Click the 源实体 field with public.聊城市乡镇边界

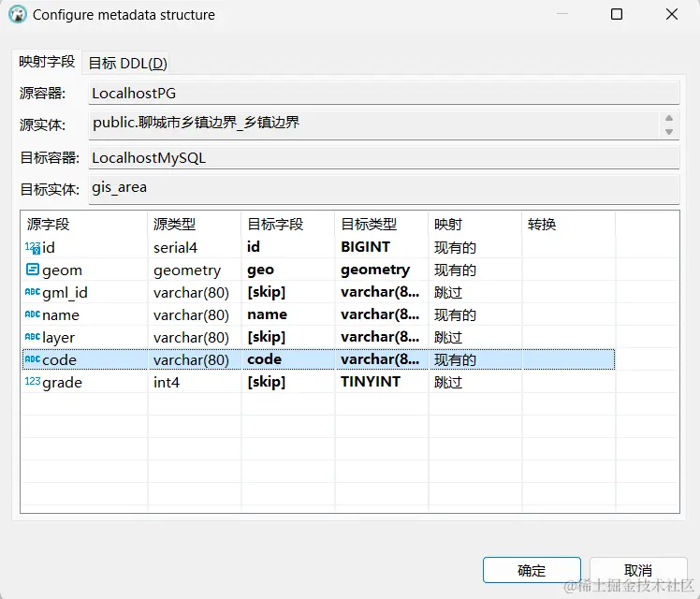(x=384, y=124)
